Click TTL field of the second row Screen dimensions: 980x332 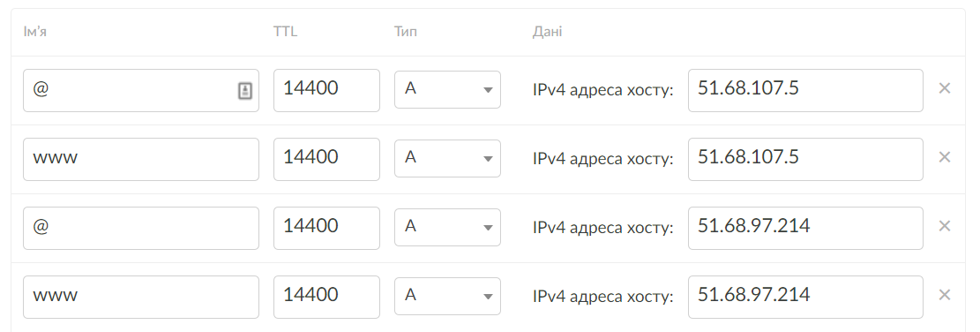[327, 160]
